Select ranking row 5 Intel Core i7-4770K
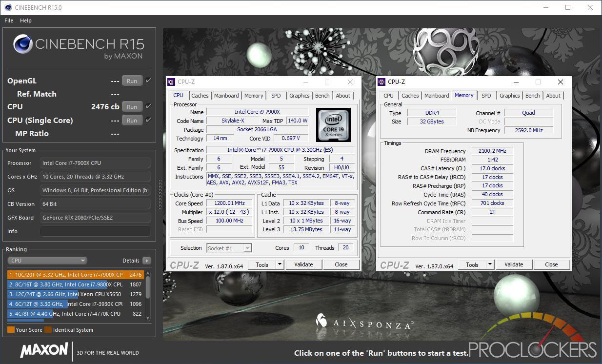Screen dimensions: 602x364 coord(76,314)
